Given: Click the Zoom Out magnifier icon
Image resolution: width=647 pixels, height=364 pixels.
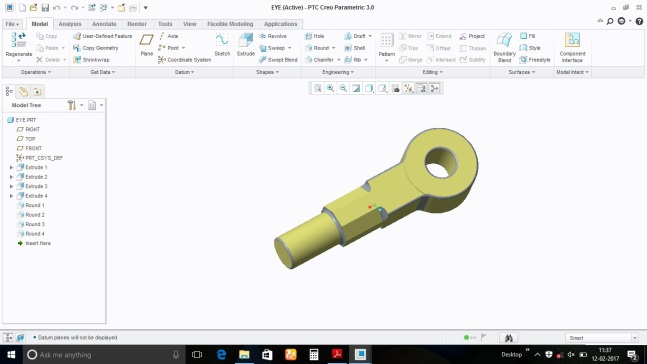Looking at the screenshot, I should (x=343, y=88).
